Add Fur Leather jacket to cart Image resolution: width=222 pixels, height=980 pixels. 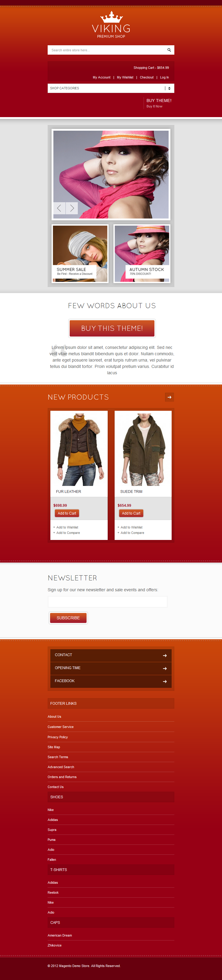tap(67, 513)
